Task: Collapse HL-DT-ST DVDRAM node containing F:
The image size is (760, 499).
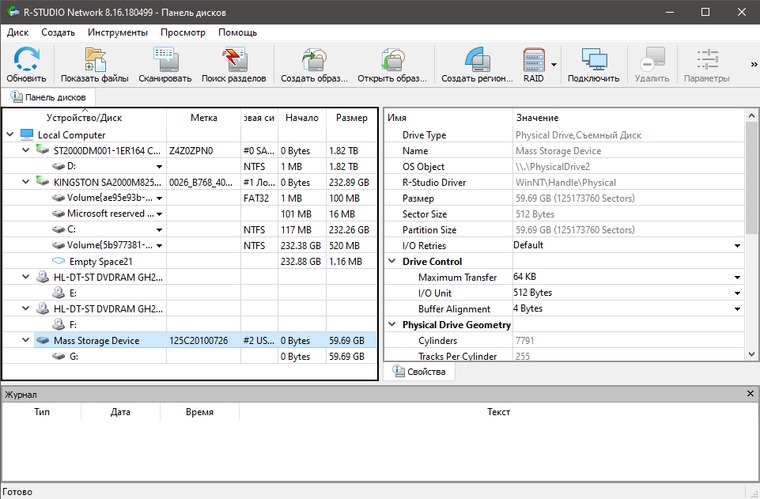Action: 26,308
